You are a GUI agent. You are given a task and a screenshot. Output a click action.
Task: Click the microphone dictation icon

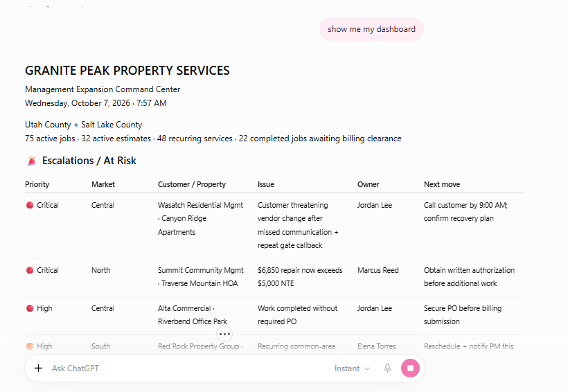tap(387, 368)
